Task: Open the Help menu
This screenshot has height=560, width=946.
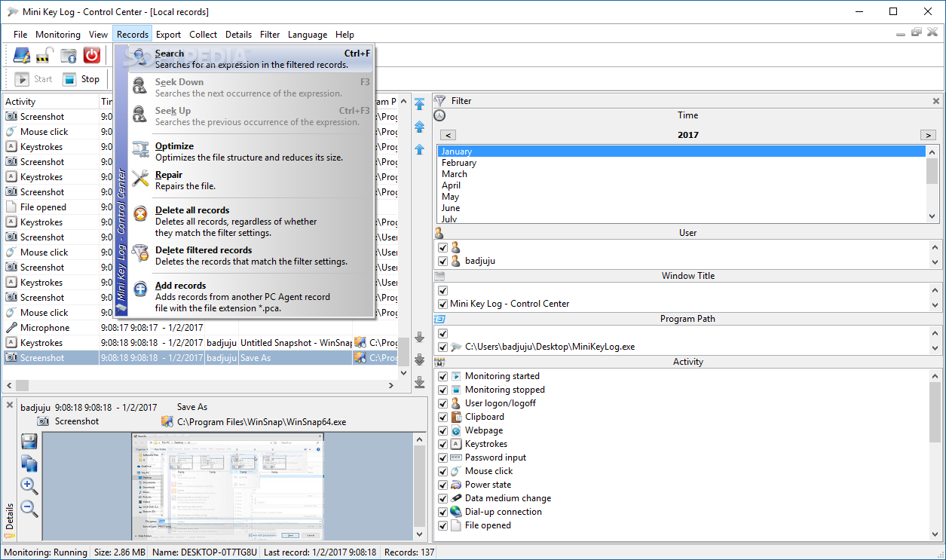Action: (344, 35)
